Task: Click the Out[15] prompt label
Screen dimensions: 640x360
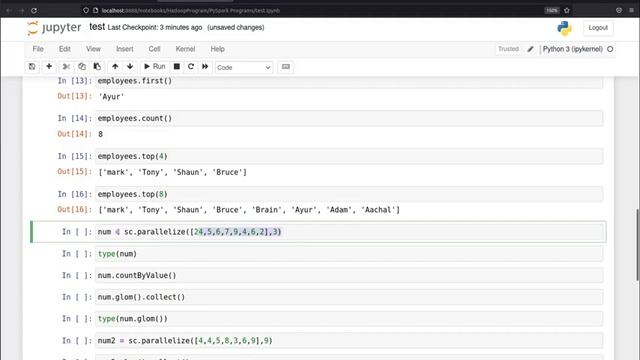Action: [75, 171]
